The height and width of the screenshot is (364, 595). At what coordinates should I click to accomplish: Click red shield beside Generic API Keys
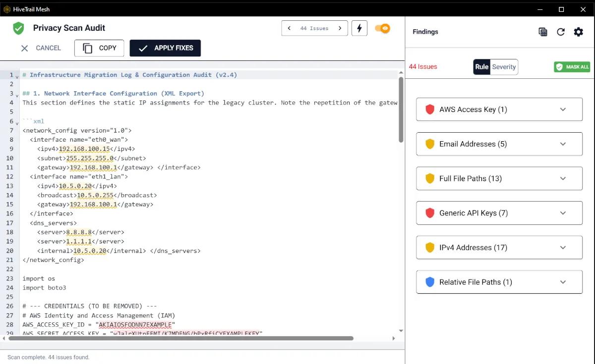point(430,213)
